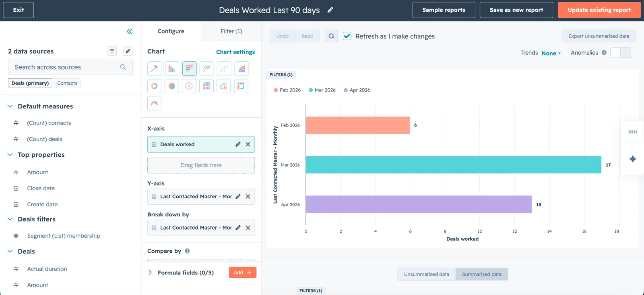Select the pivot table chart type
The height and width of the screenshot is (295, 644).
(241, 86)
